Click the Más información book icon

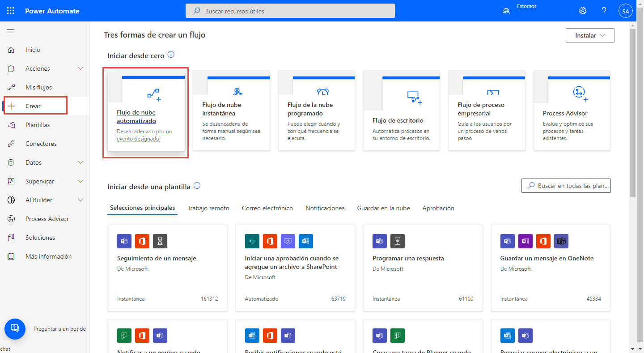pyautogui.click(x=12, y=256)
